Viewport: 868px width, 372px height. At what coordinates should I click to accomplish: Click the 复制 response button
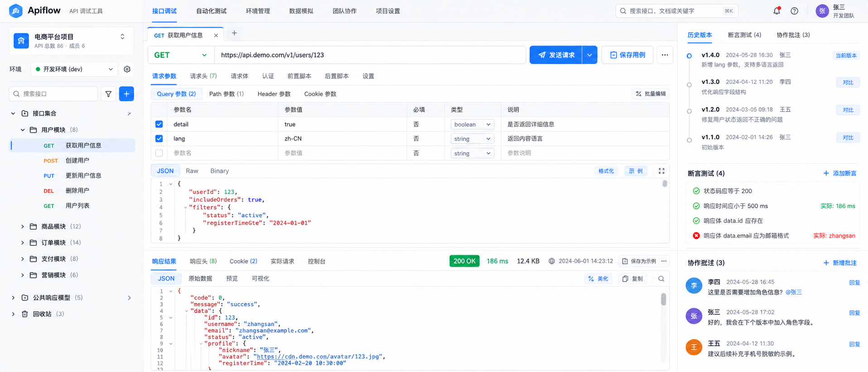coord(632,279)
